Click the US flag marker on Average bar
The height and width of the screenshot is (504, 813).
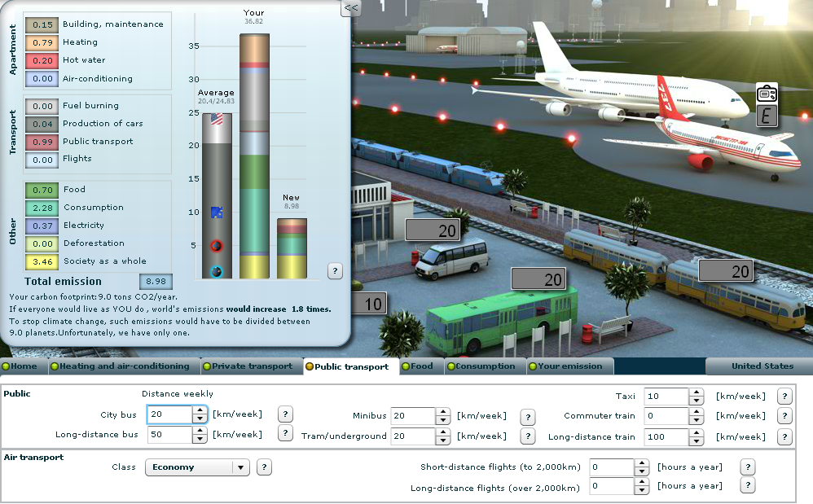pos(217,120)
